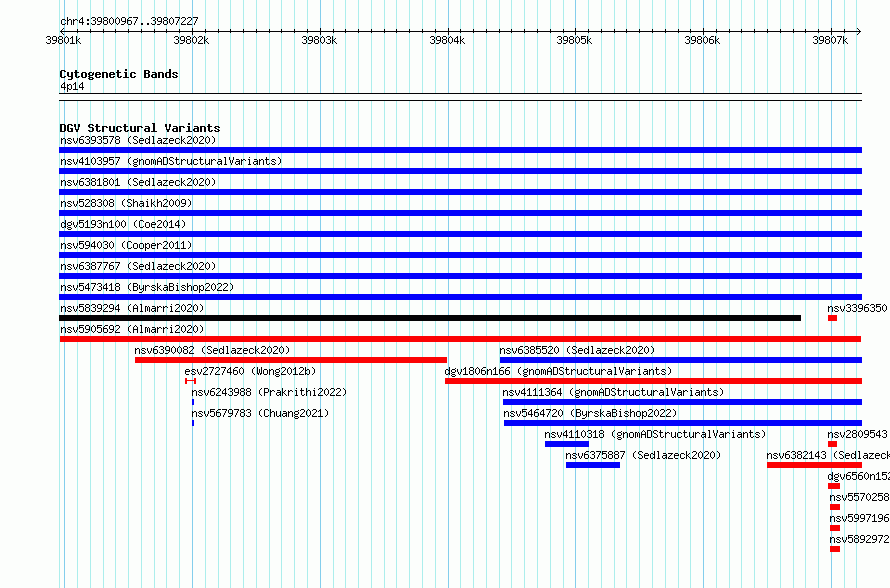This screenshot has height=588, width=890.
Task: Click the blue bar under nsv6393578
Action: pyautogui.click(x=460, y=150)
